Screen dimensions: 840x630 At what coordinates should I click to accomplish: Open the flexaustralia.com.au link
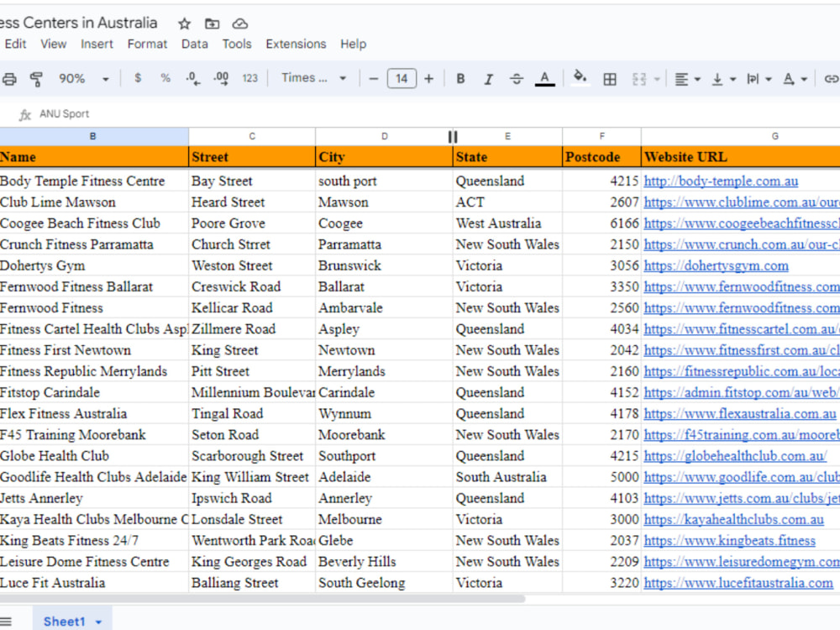[x=739, y=413]
